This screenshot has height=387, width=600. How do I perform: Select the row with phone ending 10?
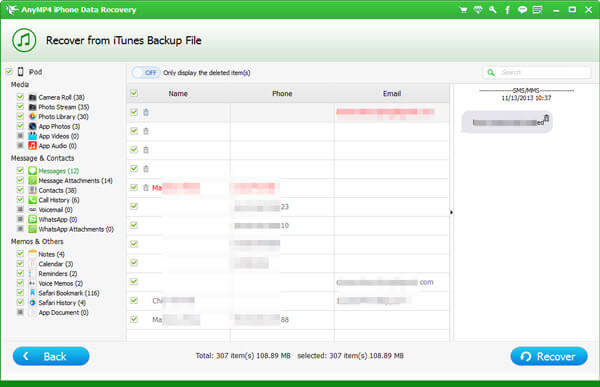click(x=288, y=225)
